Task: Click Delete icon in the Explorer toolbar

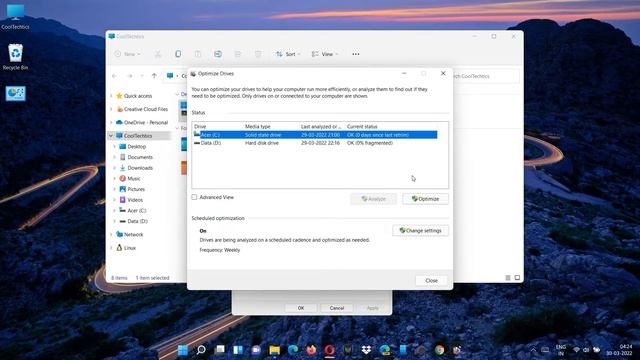Action: 258,54
